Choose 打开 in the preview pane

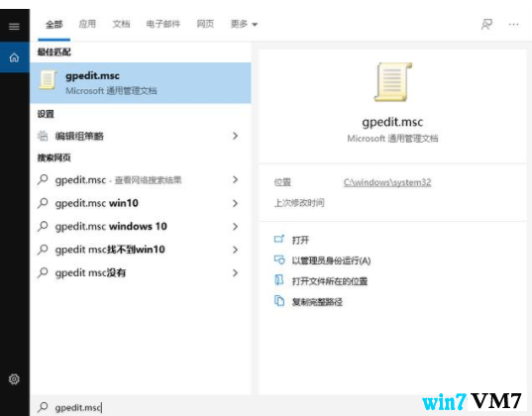tap(300, 240)
